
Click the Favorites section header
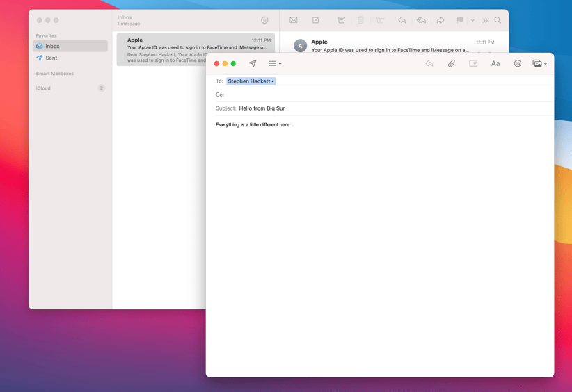pyautogui.click(x=47, y=35)
